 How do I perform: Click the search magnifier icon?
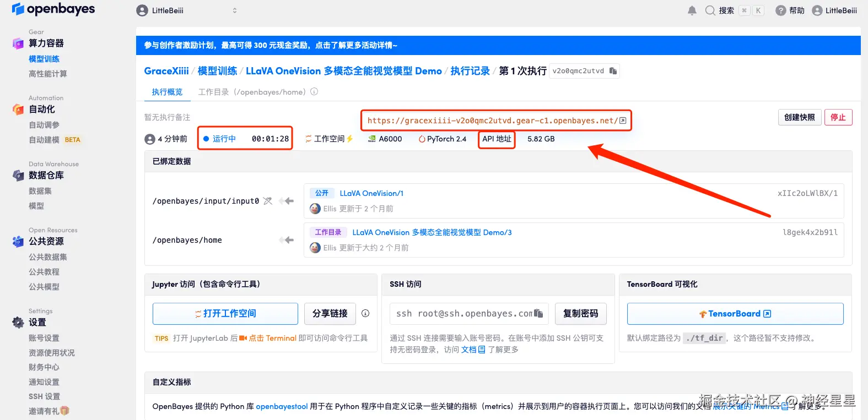click(x=710, y=10)
